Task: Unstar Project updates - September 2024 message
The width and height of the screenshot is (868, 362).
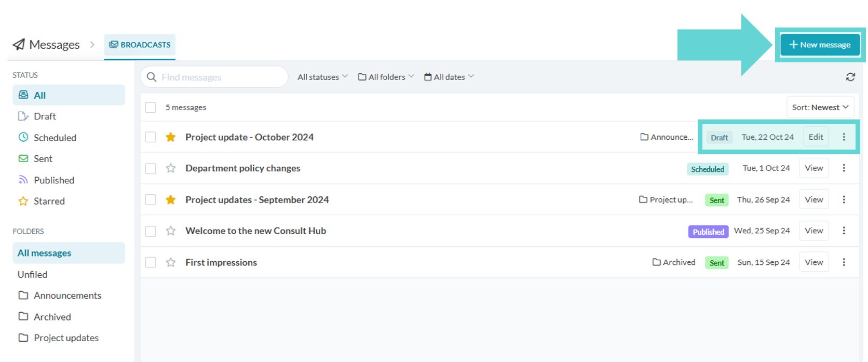Action: click(170, 200)
